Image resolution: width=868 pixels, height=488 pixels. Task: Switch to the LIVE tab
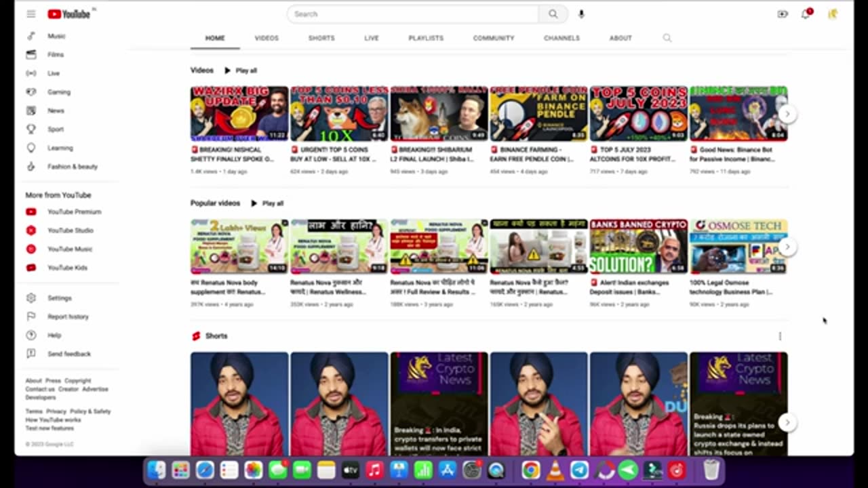coord(372,39)
